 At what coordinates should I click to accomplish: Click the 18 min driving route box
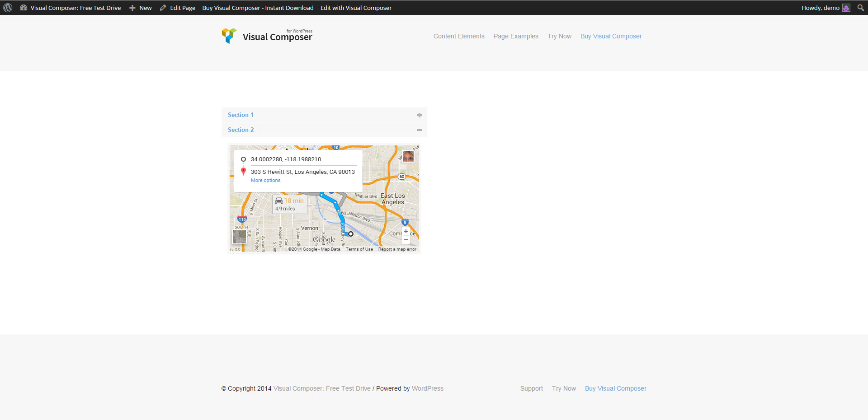coord(290,204)
